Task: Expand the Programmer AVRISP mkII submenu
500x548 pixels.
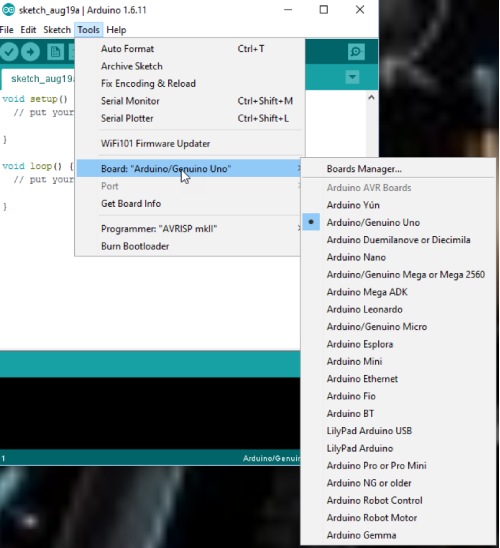Action: click(189, 229)
